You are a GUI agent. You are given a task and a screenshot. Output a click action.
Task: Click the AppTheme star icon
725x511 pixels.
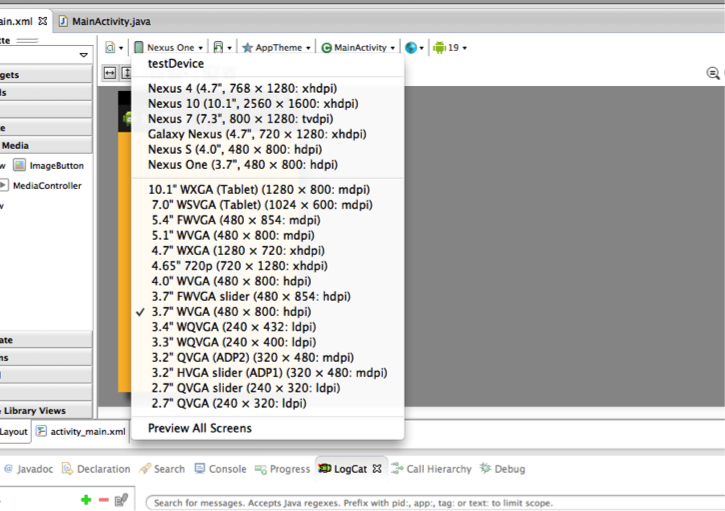pyautogui.click(x=247, y=47)
